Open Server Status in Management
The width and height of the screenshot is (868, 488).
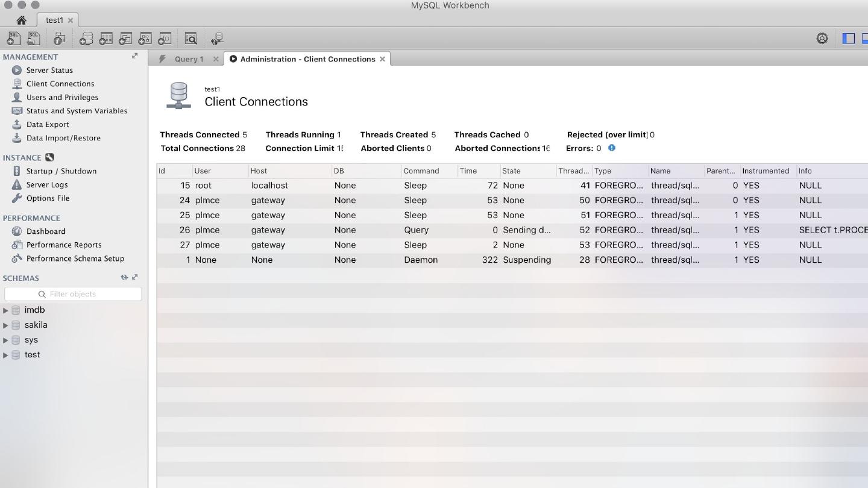[49, 70]
